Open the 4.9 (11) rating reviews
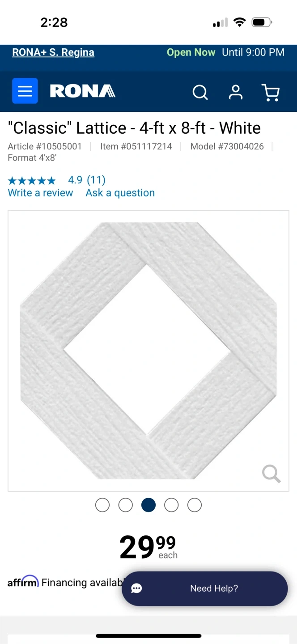 pos(87,180)
